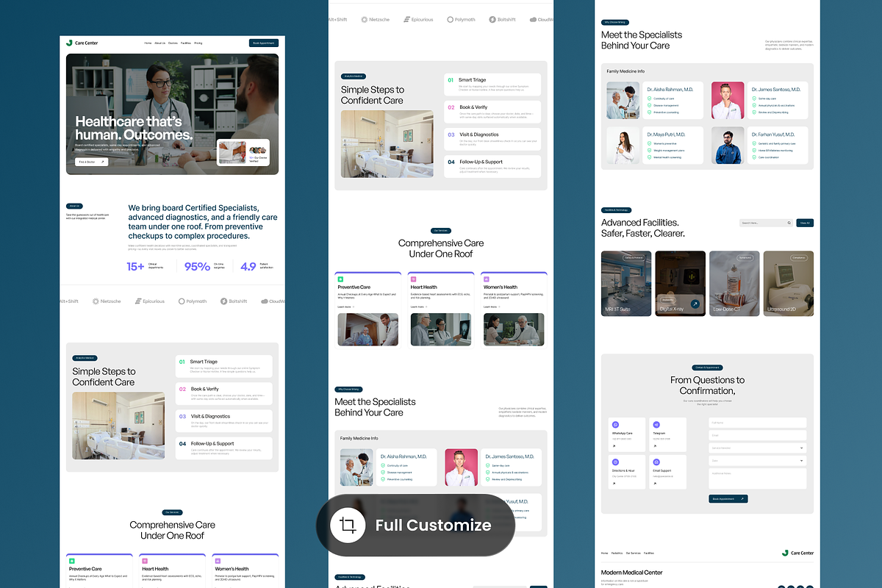Click the Boltshift logo on the left page
Image resolution: width=882 pixels, height=588 pixels.
(234, 301)
